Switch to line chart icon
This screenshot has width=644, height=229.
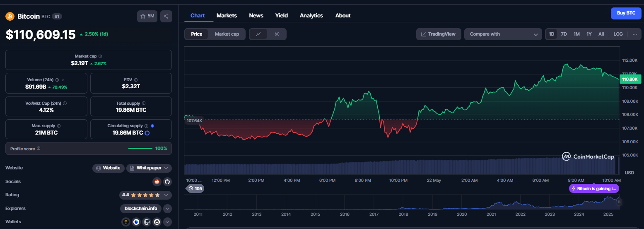258,34
